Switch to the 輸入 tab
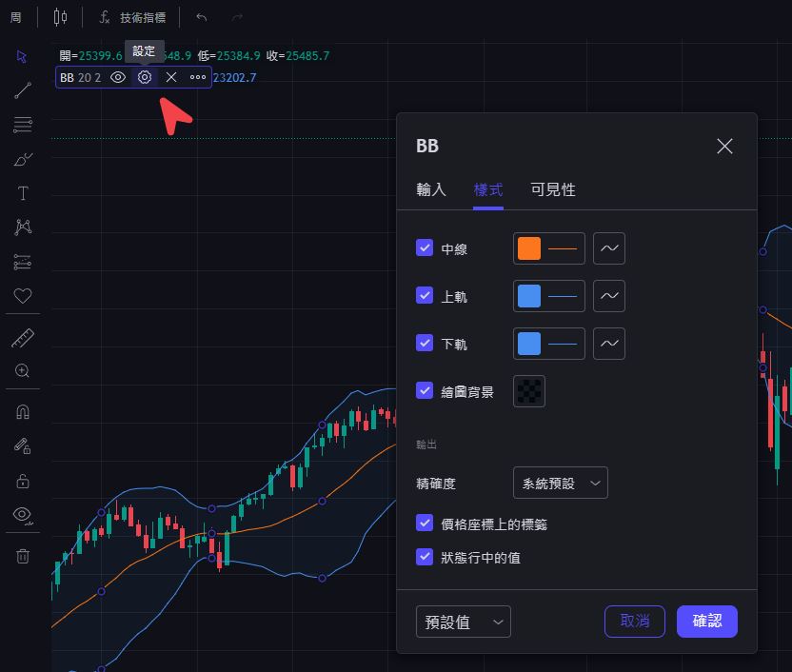This screenshot has height=672, width=792. (431, 189)
